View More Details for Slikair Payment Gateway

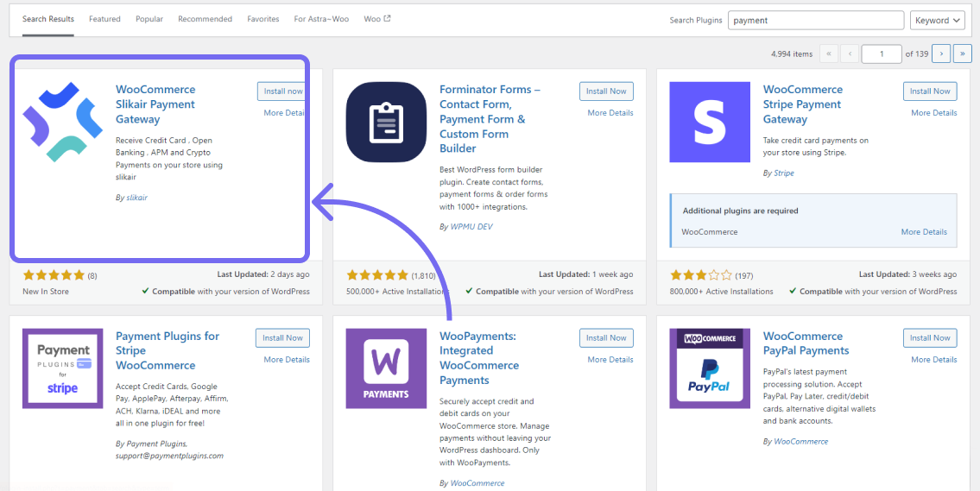(x=285, y=113)
